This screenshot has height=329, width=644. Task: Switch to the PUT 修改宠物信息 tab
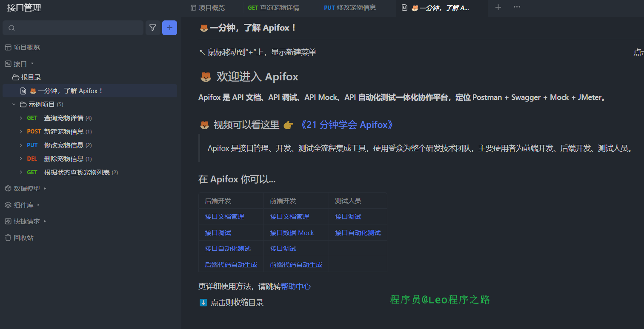click(350, 8)
